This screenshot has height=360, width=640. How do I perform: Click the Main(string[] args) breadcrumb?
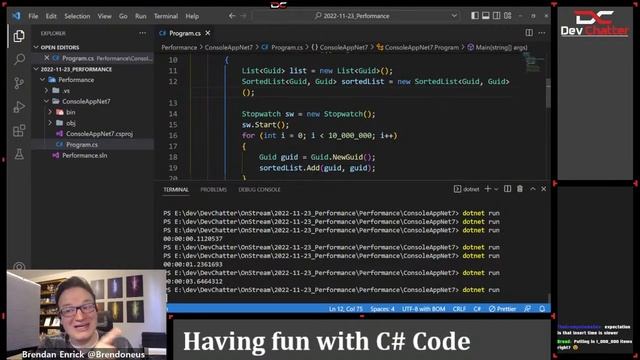click(498, 47)
